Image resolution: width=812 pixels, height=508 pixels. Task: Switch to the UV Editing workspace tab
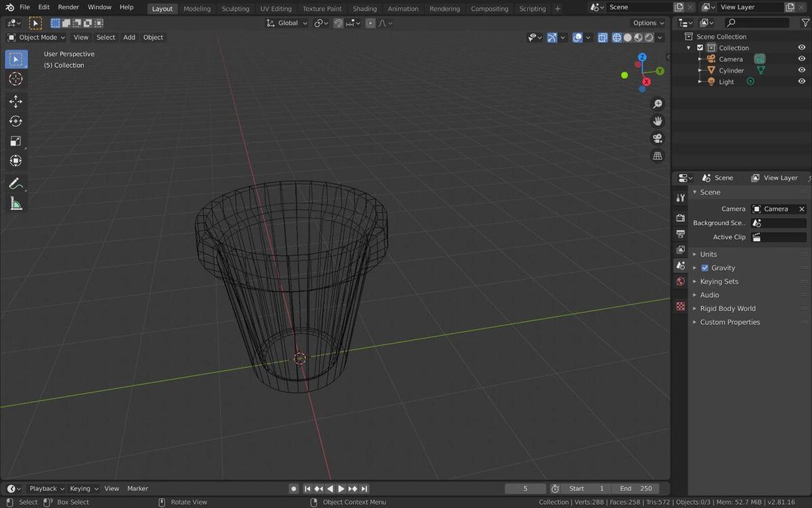pos(276,9)
